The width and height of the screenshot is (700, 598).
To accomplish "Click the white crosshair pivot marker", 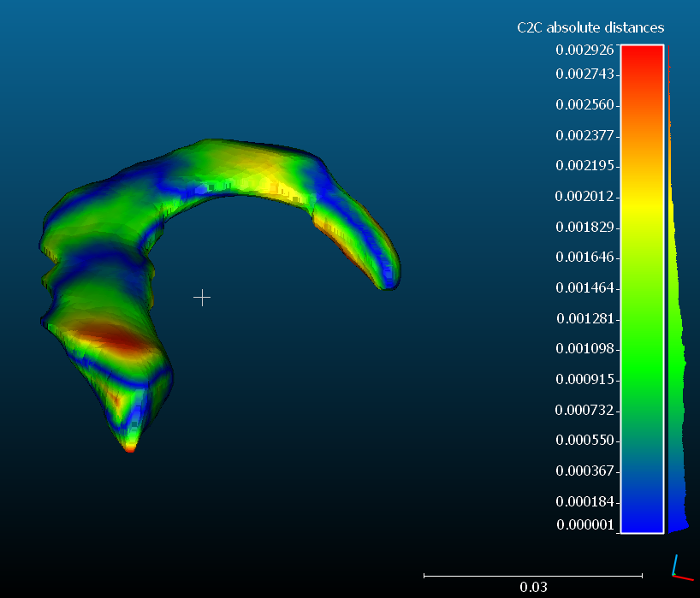I will click(202, 297).
